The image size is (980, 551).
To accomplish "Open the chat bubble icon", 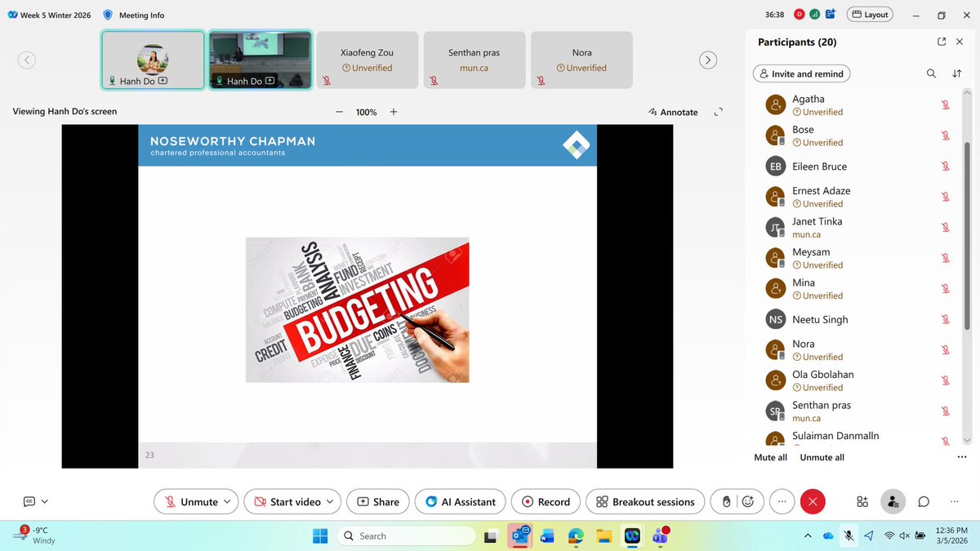I will 924,502.
